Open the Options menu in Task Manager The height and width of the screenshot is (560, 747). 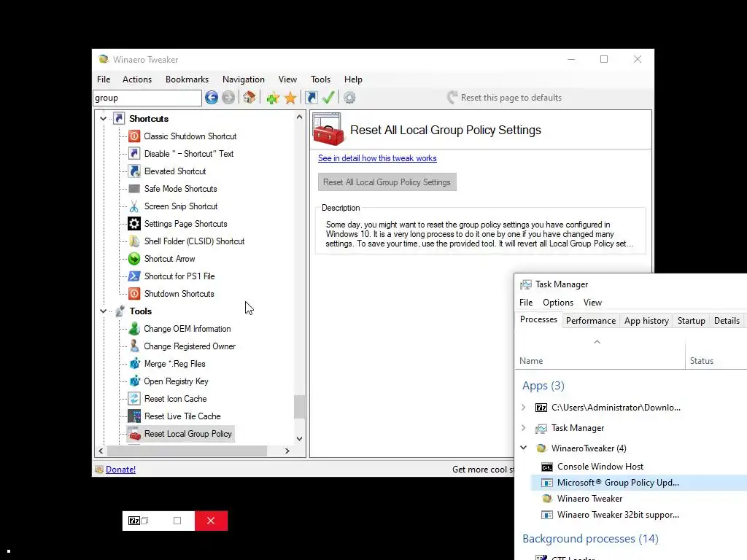(558, 303)
